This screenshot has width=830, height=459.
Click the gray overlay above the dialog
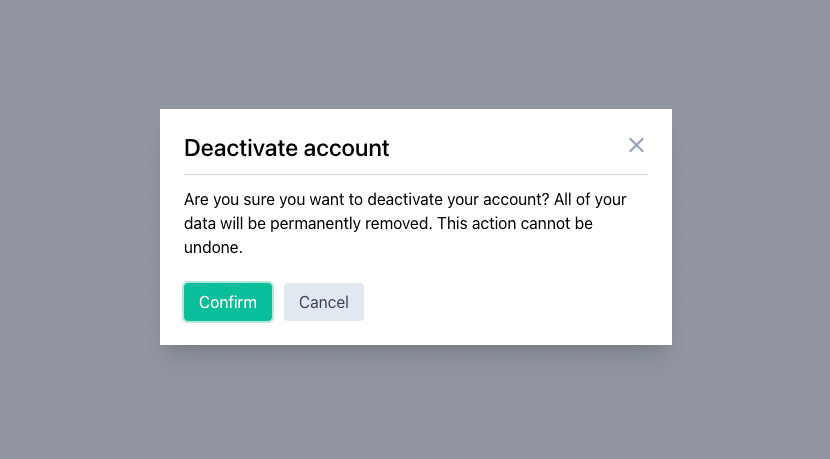(416, 53)
